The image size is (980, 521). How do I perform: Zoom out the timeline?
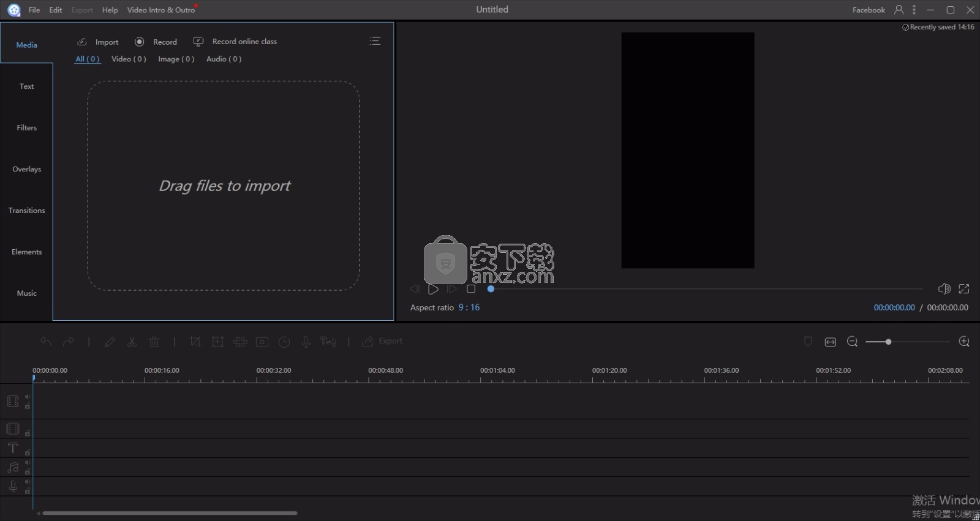[x=852, y=342]
